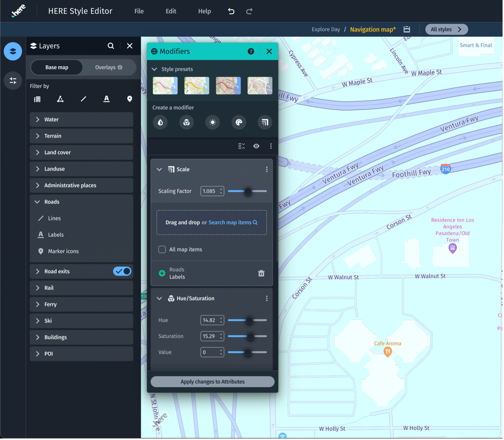
Task: Search layers with the magnifier icon
Action: (x=111, y=46)
